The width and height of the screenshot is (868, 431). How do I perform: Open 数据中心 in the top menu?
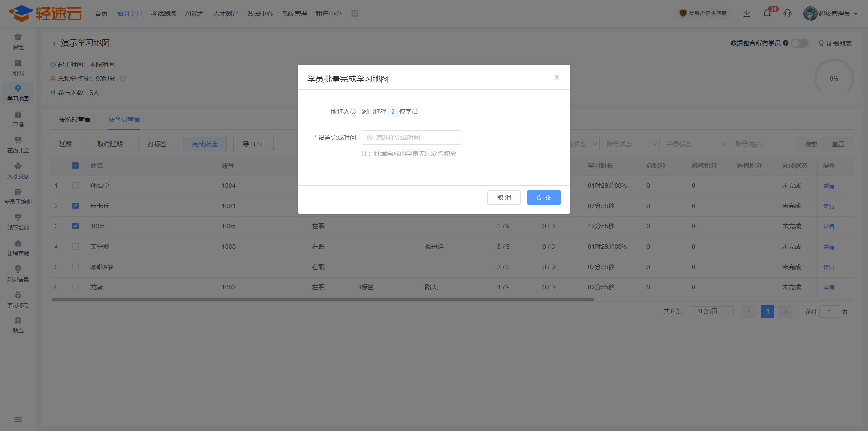[260, 14]
